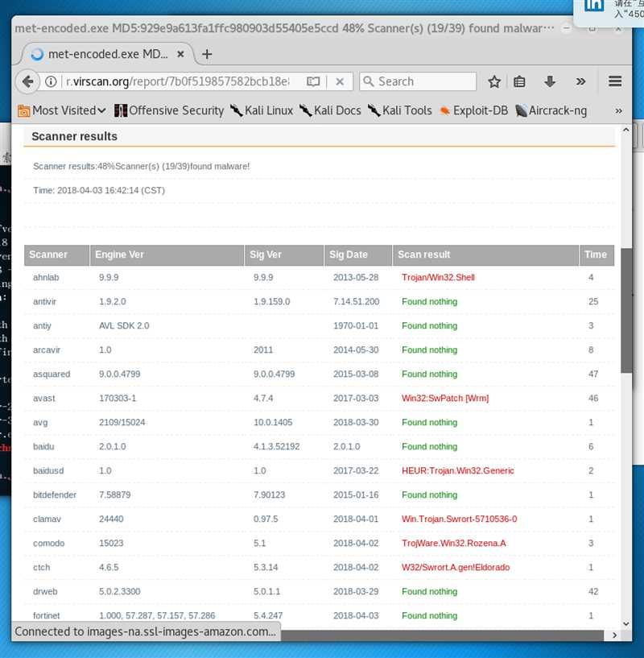Click scroll up arrow of page scrollbar

point(626,130)
